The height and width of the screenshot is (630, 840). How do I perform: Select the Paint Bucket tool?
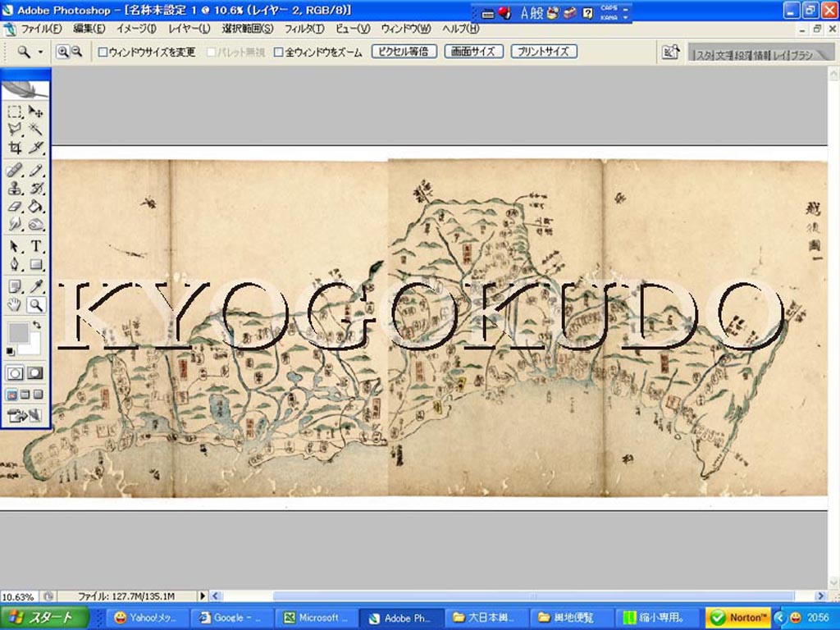click(x=35, y=206)
